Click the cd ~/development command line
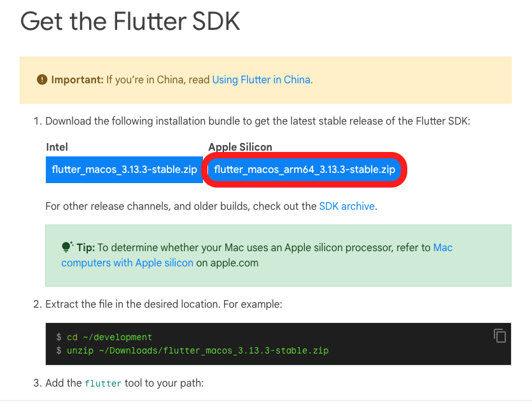 point(109,337)
